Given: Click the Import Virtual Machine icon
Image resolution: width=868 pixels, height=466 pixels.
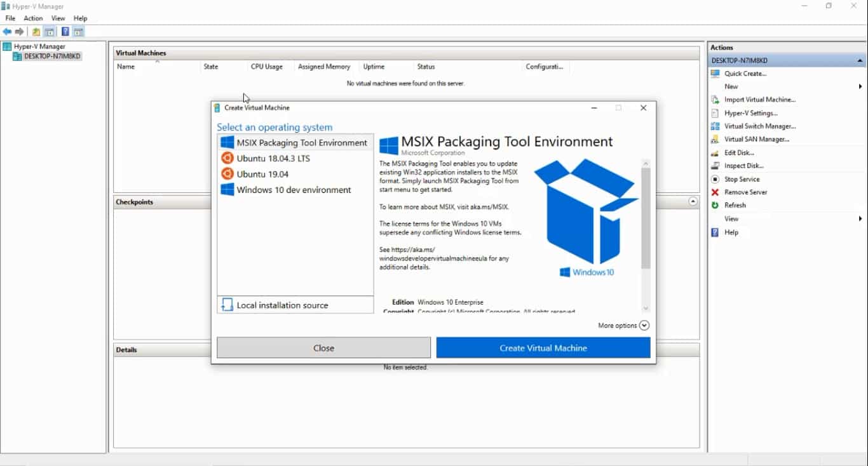Looking at the screenshot, I should pyautogui.click(x=715, y=100).
